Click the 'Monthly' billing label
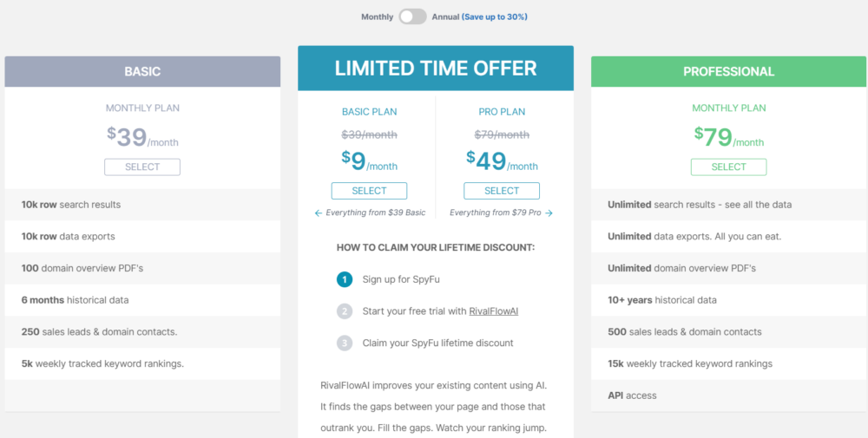Image resolution: width=868 pixels, height=438 pixels. 378,16
